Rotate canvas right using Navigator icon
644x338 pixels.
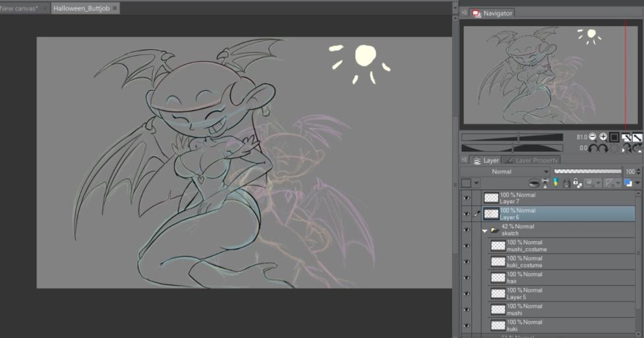pos(603,148)
